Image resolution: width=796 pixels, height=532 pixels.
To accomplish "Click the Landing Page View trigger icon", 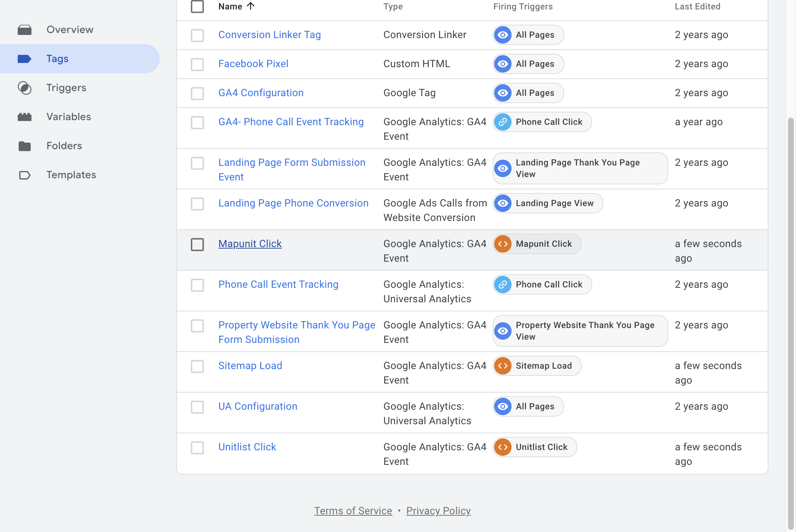I will [x=503, y=203].
